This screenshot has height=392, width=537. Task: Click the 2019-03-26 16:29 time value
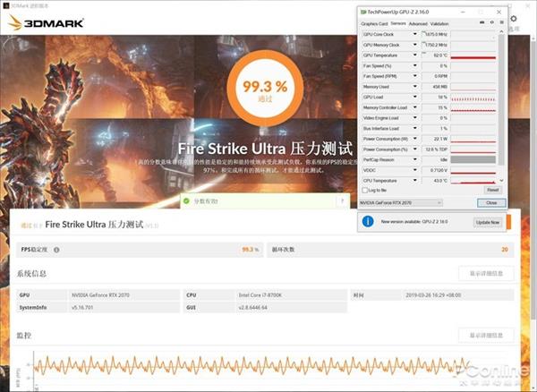[x=433, y=295]
